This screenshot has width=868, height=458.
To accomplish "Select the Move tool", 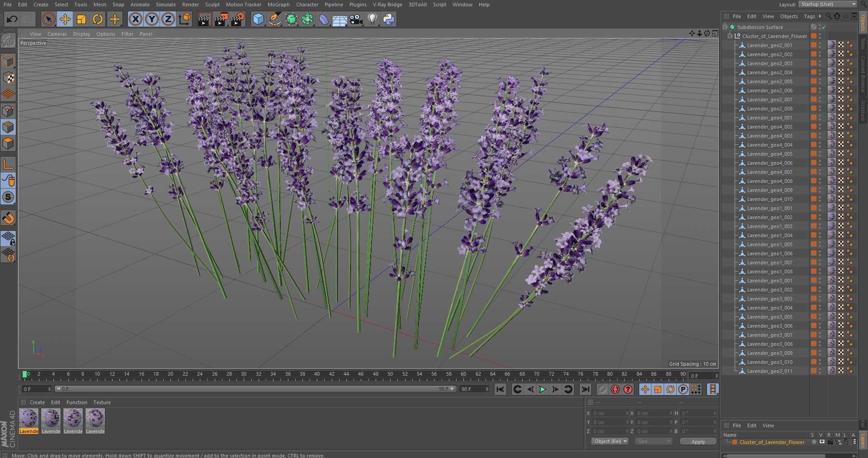I will 65,19.
